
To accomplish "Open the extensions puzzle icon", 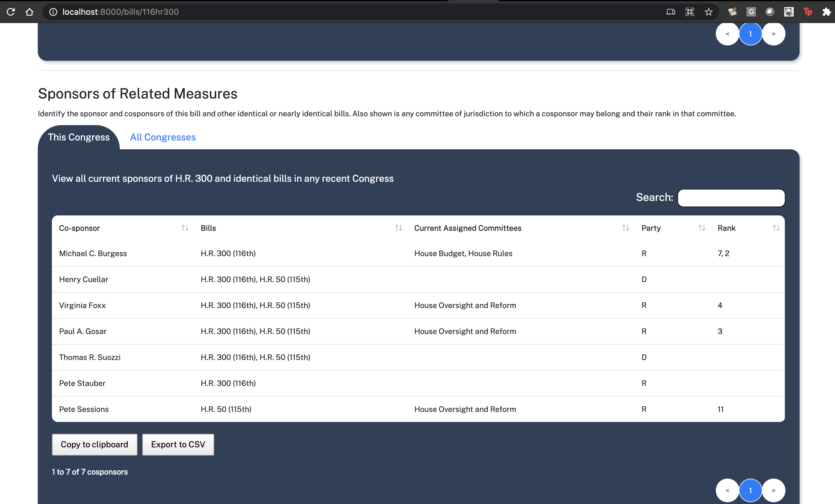I will click(826, 12).
